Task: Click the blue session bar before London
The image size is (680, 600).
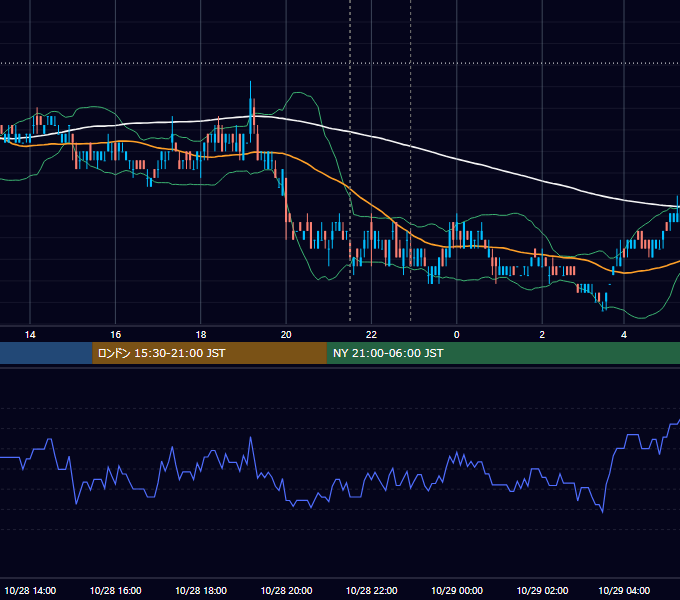Action: click(46, 353)
